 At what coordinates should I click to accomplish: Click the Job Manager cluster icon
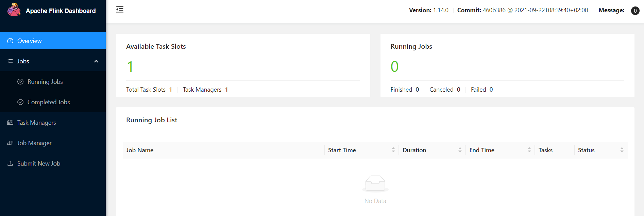[x=10, y=143]
